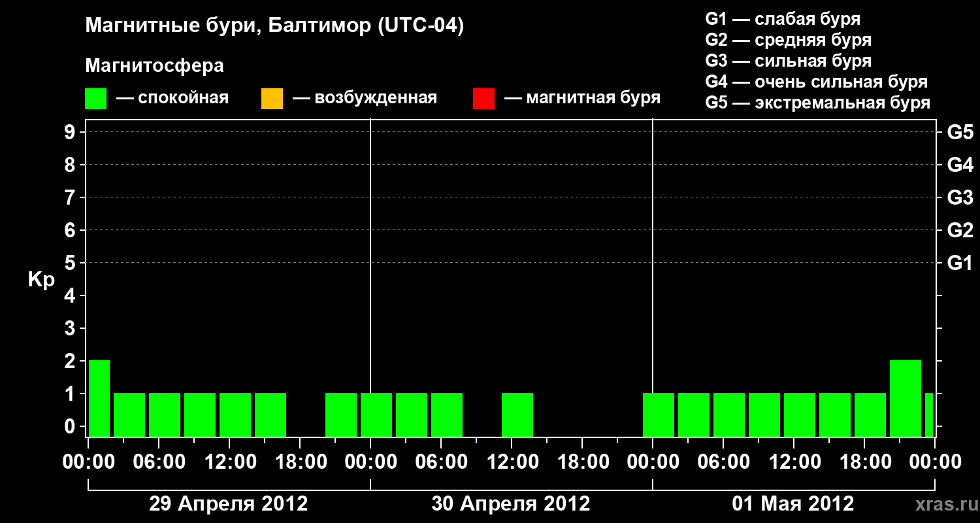
Task: Click the lone green bar at 12:00 on 30 April
Action: click(517, 414)
